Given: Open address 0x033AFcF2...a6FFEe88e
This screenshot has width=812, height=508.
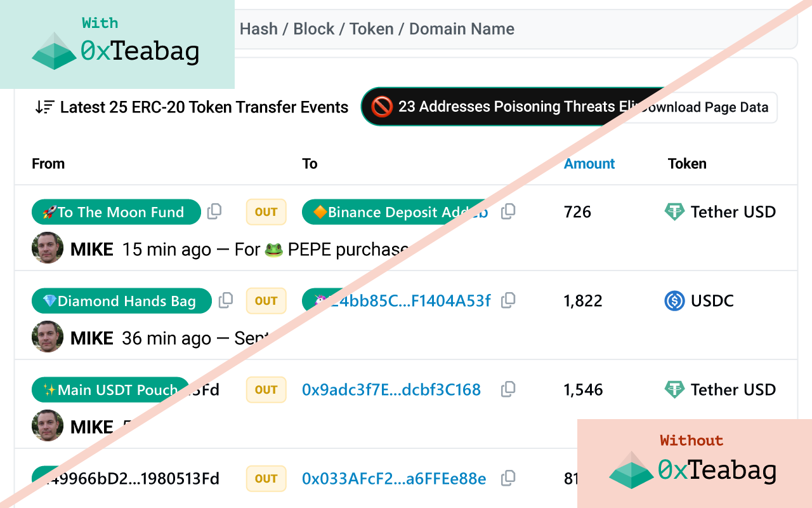Looking at the screenshot, I should [x=394, y=478].
